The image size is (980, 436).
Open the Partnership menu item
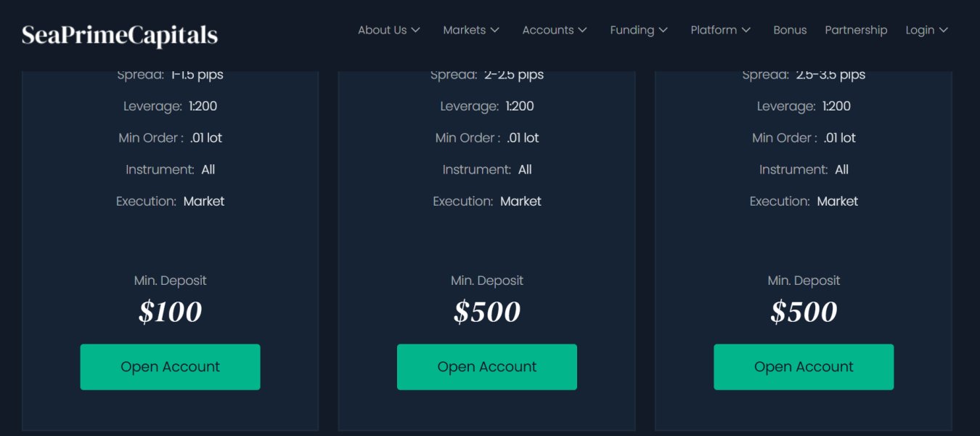tap(856, 30)
